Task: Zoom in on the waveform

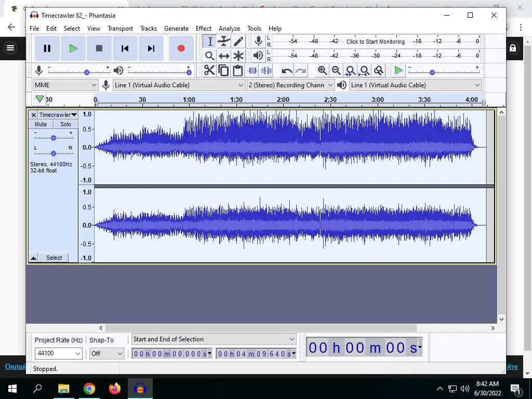Action: 322,71
